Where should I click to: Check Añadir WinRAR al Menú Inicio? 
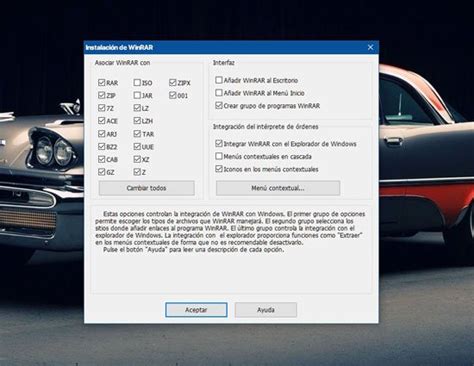click(219, 93)
